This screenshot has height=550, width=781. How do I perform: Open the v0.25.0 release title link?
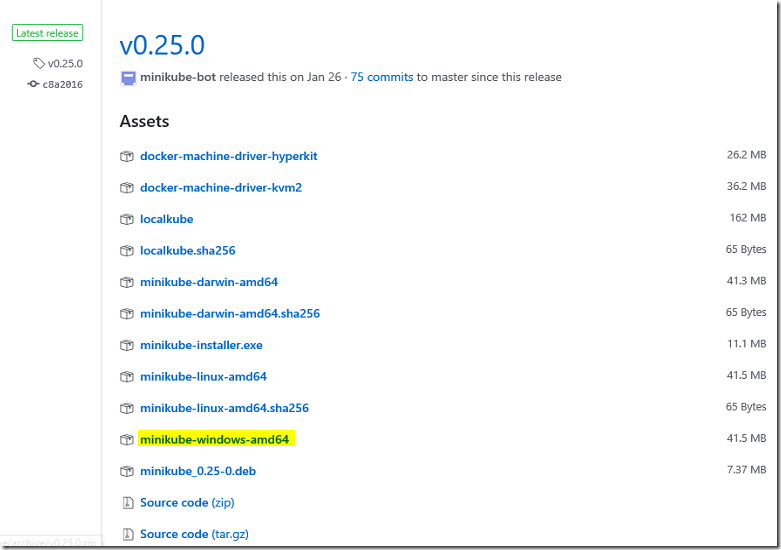pos(162,45)
